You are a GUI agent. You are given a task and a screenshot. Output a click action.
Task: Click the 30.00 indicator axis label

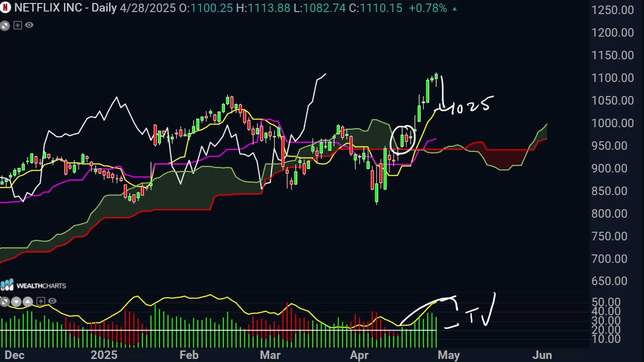point(606,321)
